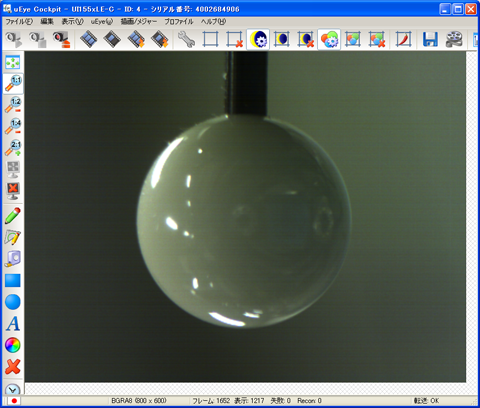Open the rainbow color picker wheel
This screenshot has width=480, height=408.
point(13,345)
